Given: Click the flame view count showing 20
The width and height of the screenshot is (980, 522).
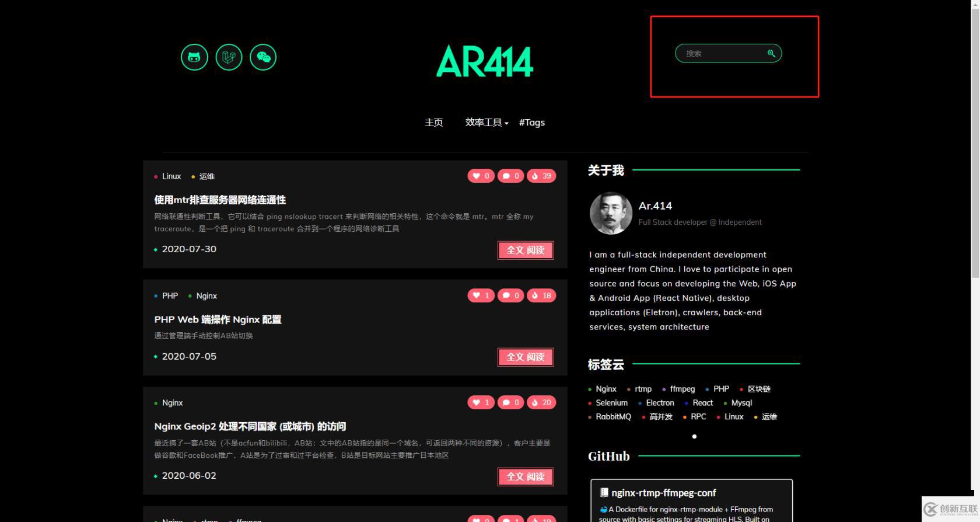Looking at the screenshot, I should click(x=541, y=402).
